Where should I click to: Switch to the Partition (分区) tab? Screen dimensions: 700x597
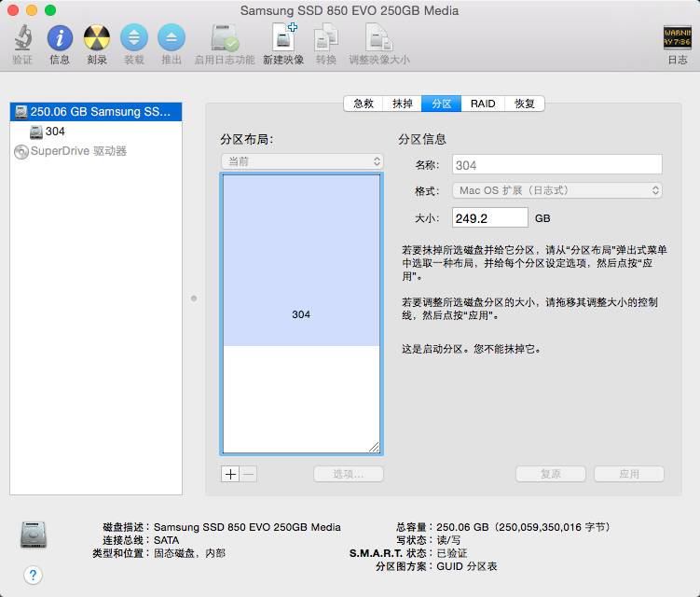click(442, 104)
